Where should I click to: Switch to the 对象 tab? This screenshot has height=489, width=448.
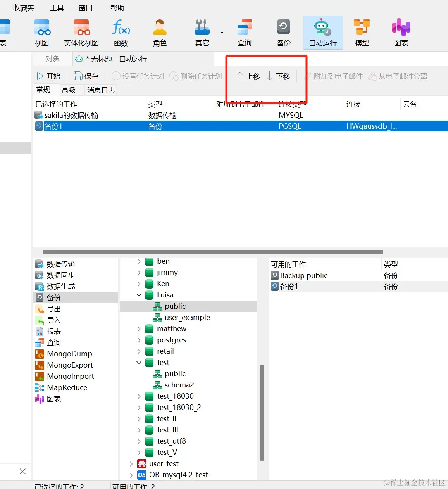(53, 59)
